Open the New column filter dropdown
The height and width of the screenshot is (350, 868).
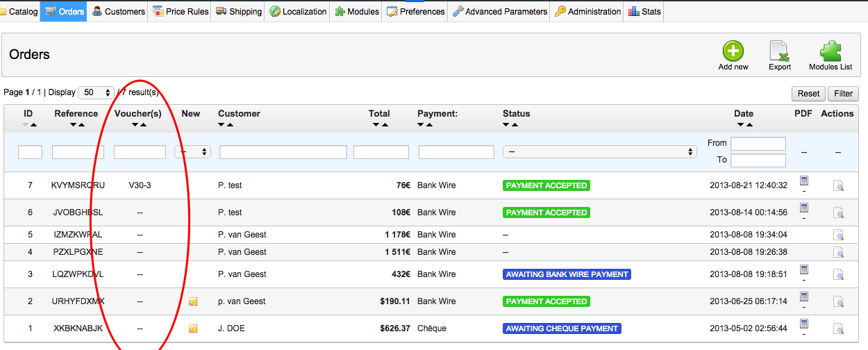(192, 151)
